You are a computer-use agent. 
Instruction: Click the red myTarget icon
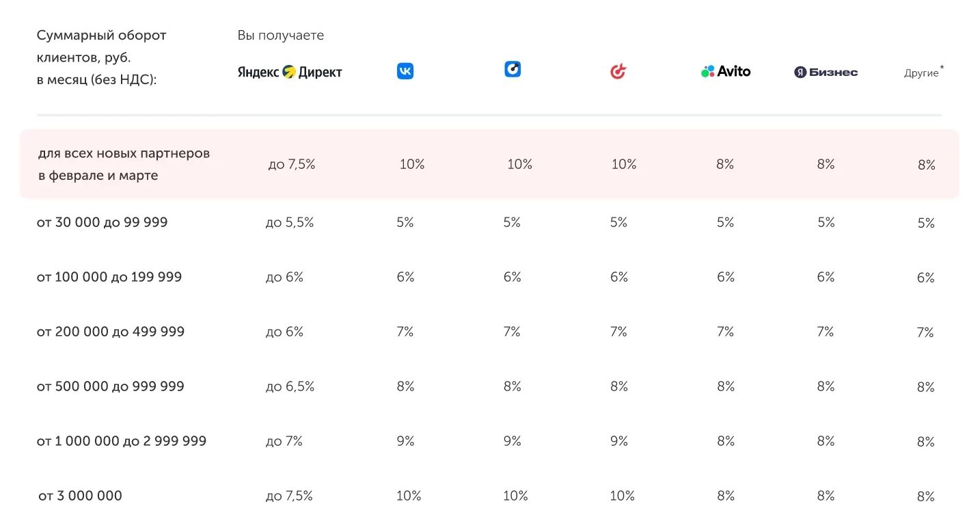tap(618, 71)
